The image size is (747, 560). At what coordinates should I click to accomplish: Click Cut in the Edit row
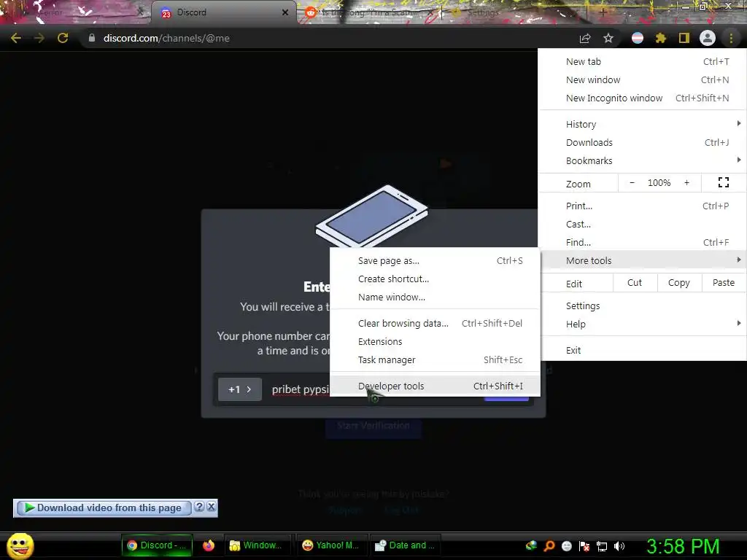point(635,283)
